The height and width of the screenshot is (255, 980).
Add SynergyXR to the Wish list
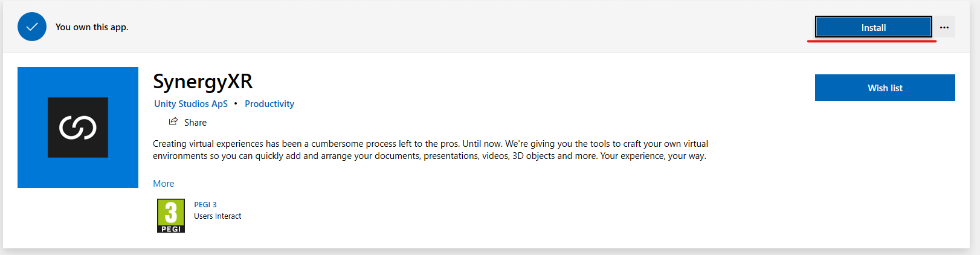885,88
